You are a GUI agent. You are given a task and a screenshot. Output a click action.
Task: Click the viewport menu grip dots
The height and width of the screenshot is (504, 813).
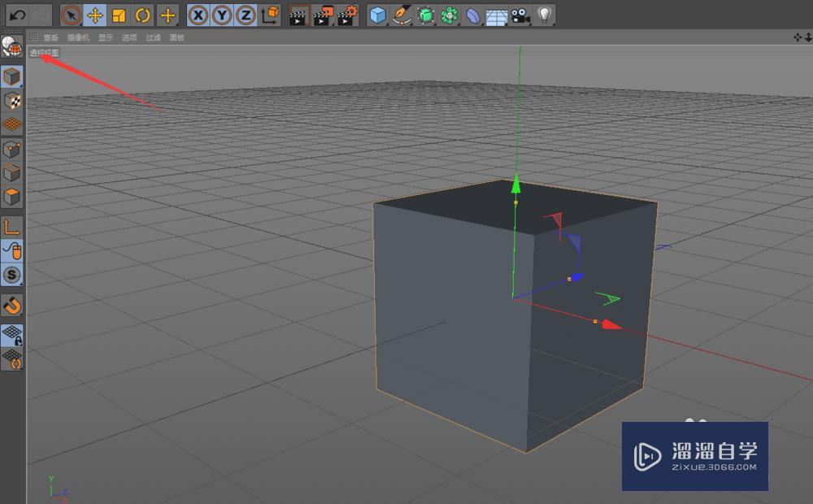pyautogui.click(x=33, y=37)
